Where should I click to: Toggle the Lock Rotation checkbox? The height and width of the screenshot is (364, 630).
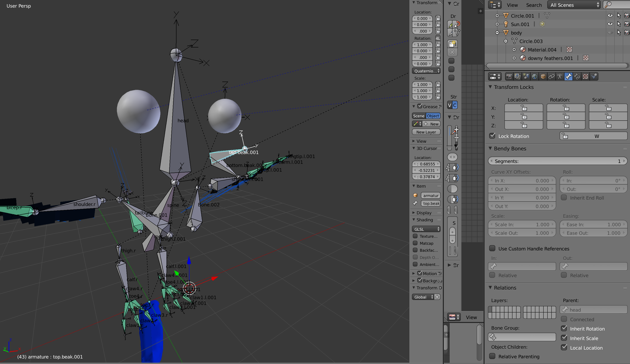[492, 136]
